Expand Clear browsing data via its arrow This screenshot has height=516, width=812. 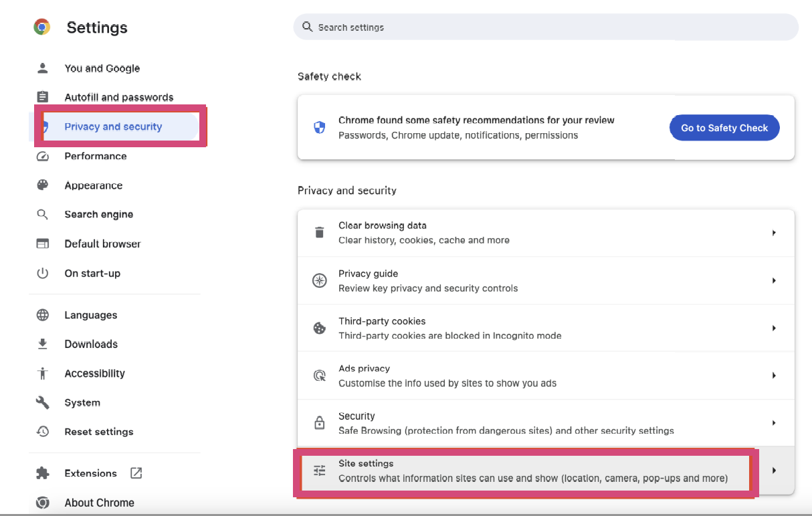(774, 233)
